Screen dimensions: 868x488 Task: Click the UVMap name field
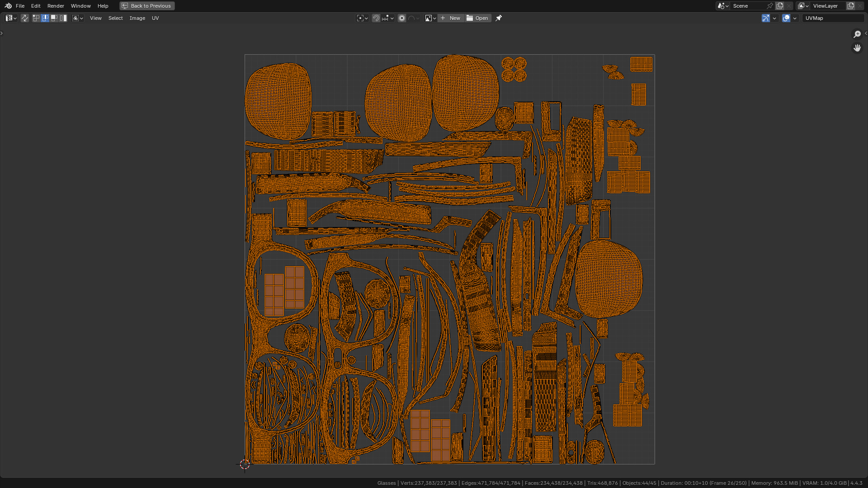coord(833,18)
